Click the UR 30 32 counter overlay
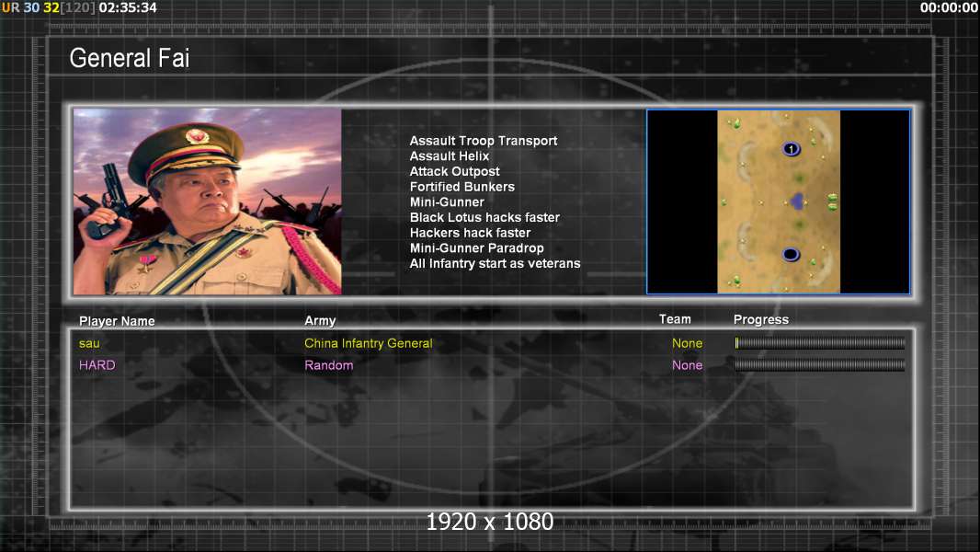Screen dimensions: 980x552 [x=49, y=7]
